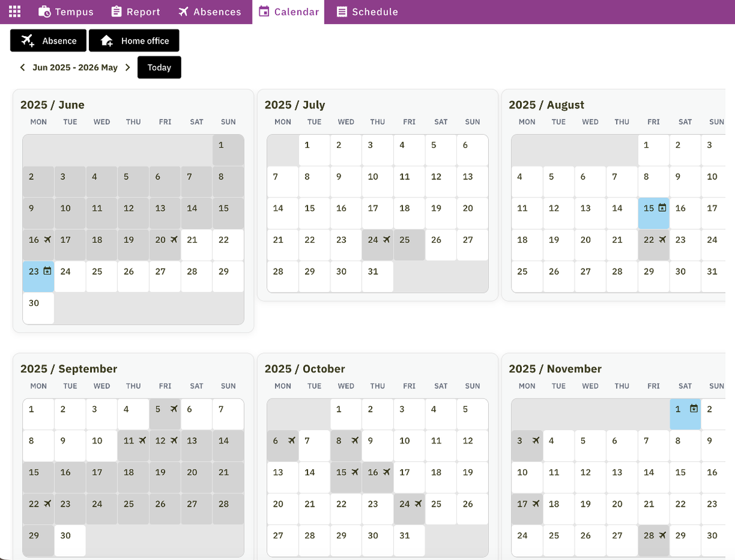Click the airplane icon on June 20

(x=174, y=240)
